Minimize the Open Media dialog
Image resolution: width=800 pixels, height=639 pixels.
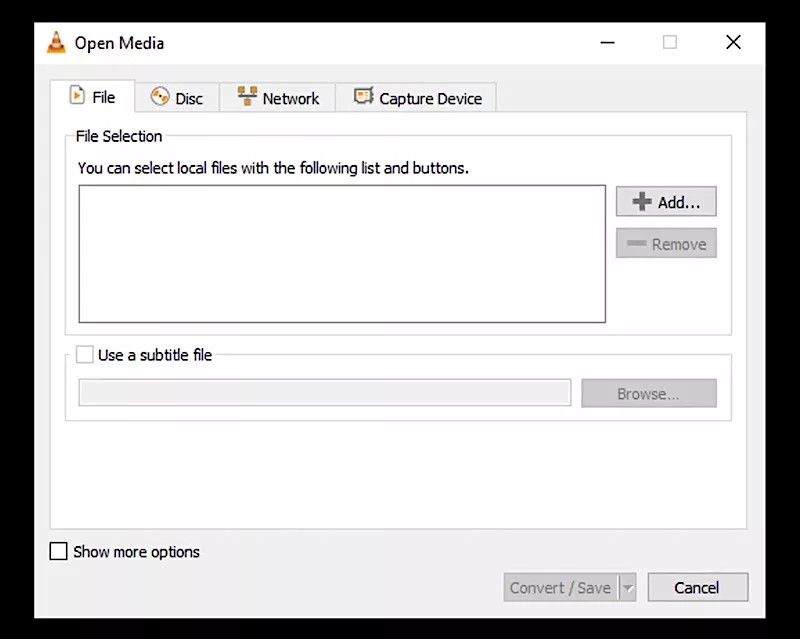click(607, 42)
